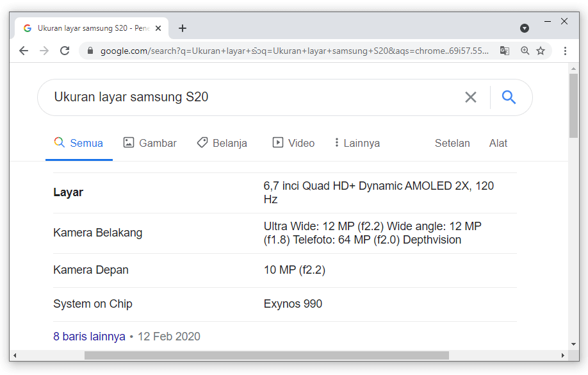588x375 pixels.
Task: Minimize the Chrome window
Action: click(x=548, y=21)
